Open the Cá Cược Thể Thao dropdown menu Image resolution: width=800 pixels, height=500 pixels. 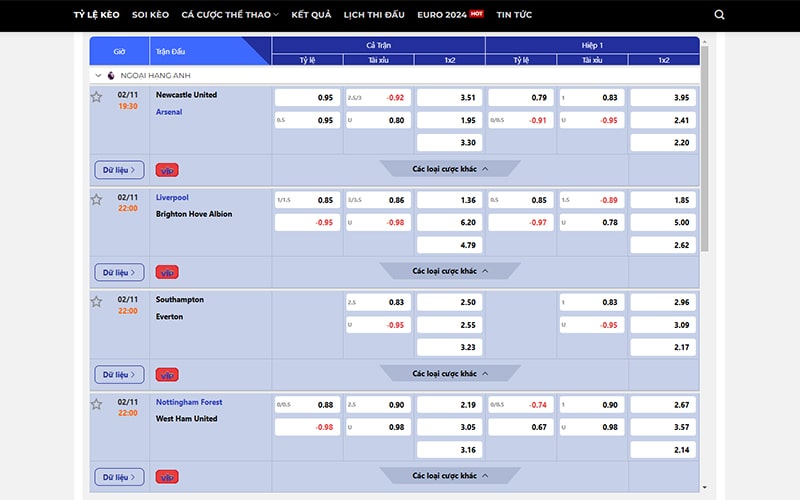click(230, 15)
